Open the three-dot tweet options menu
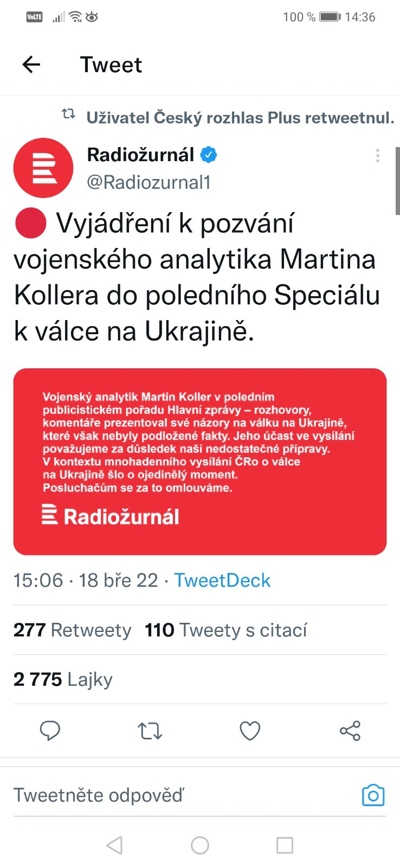This screenshot has width=400, height=868. pyautogui.click(x=378, y=156)
